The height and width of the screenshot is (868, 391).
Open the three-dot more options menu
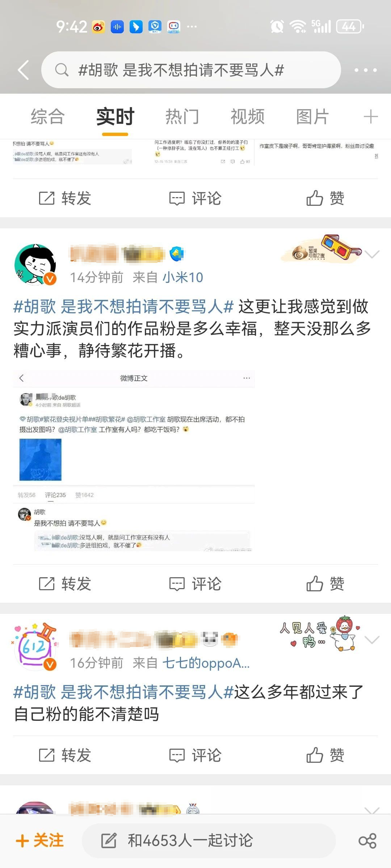366,70
